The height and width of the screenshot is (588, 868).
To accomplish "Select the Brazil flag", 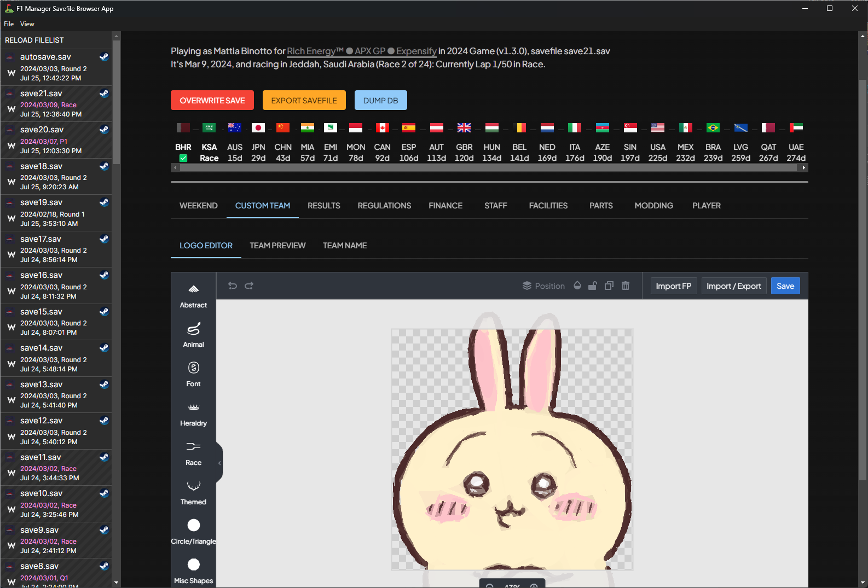I will tap(713, 127).
